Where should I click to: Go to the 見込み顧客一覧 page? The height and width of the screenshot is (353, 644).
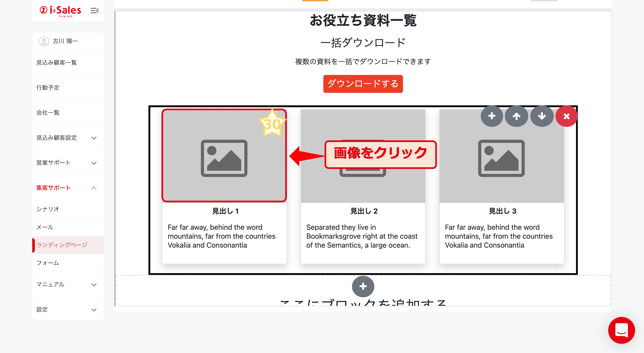pos(57,63)
